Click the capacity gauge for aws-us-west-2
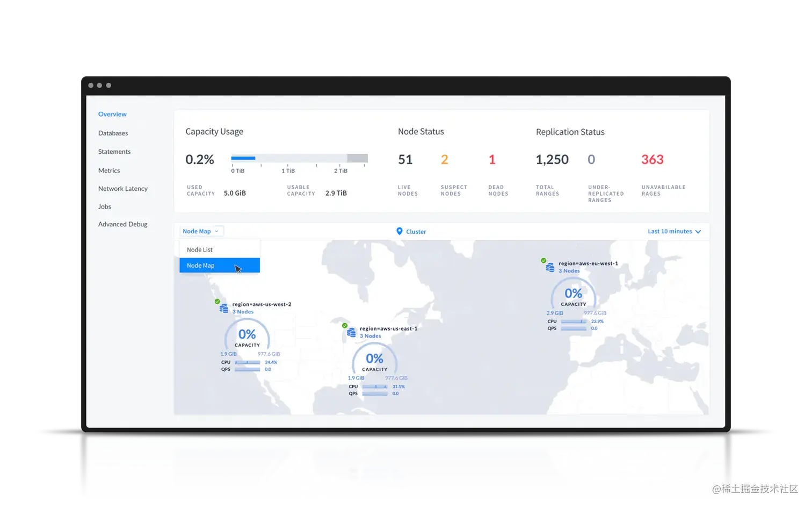 247,335
